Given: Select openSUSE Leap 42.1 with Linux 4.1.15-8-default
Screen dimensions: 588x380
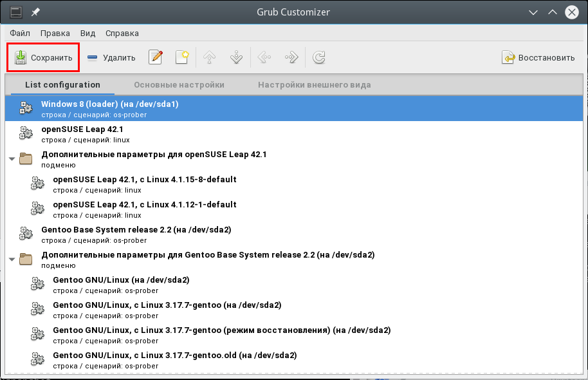Looking at the screenshot, I should (294, 184).
